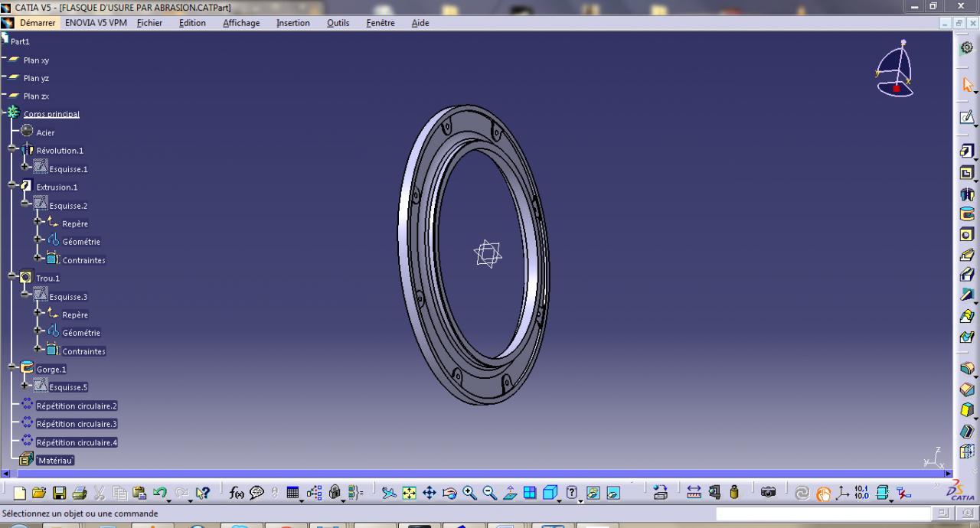Screen dimensions: 980x528
Task: Click the Select arrow tool
Action: pyautogui.click(x=967, y=84)
